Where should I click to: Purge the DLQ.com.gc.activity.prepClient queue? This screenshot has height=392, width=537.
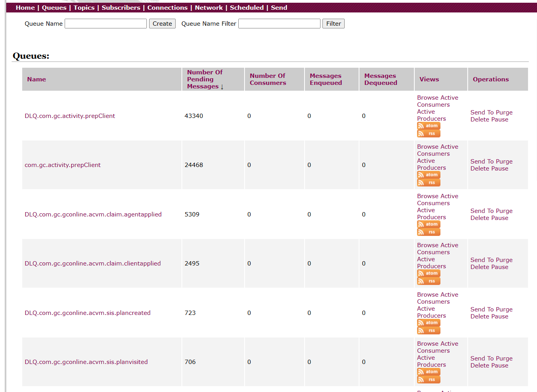[504, 113]
